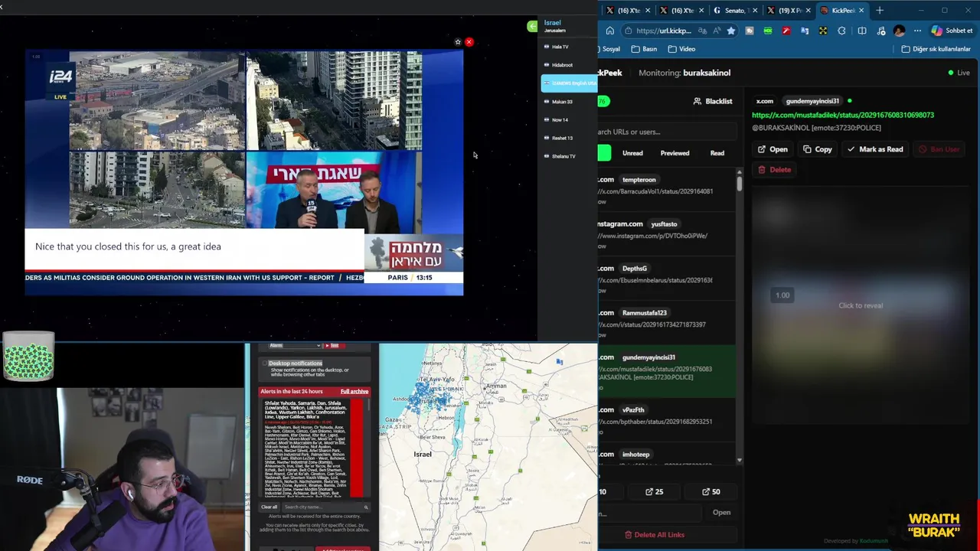Click the browser home icon

609,31
